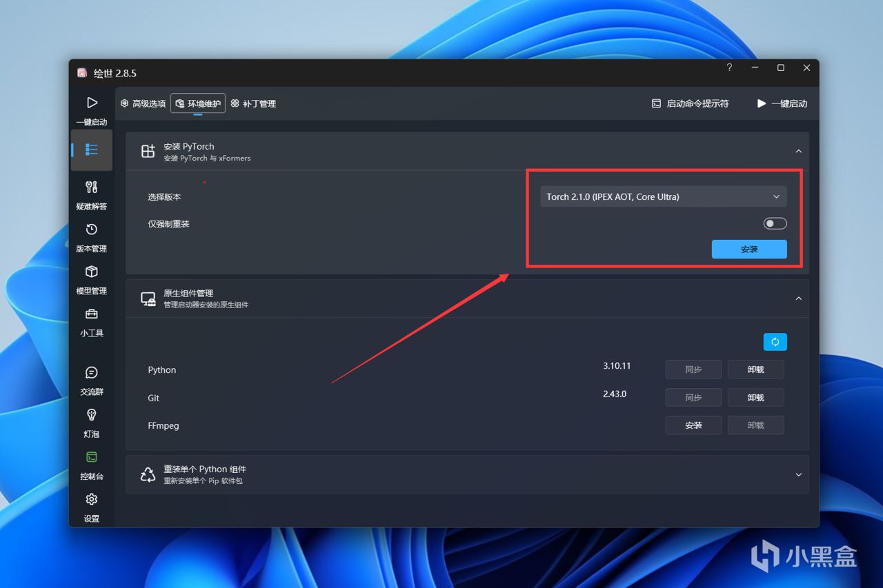Click 卸载 button for Python

click(755, 369)
